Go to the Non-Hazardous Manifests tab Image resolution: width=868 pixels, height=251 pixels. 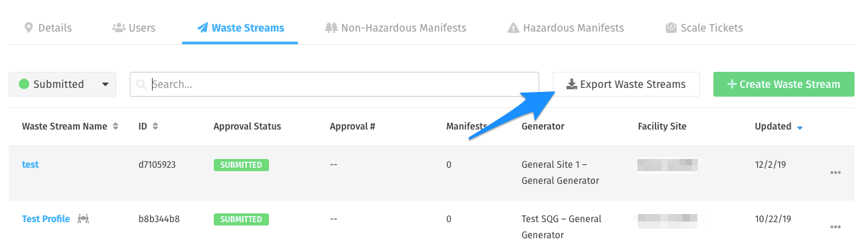click(395, 28)
